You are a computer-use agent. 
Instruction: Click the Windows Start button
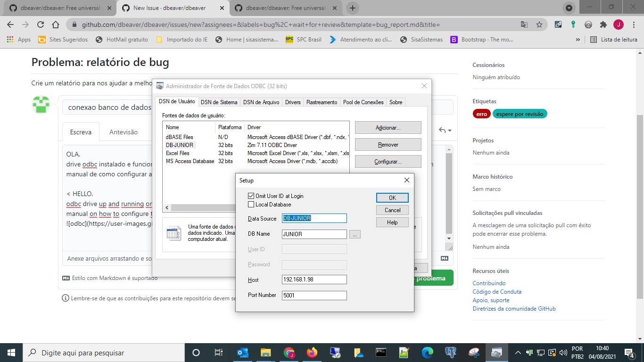click(11, 353)
